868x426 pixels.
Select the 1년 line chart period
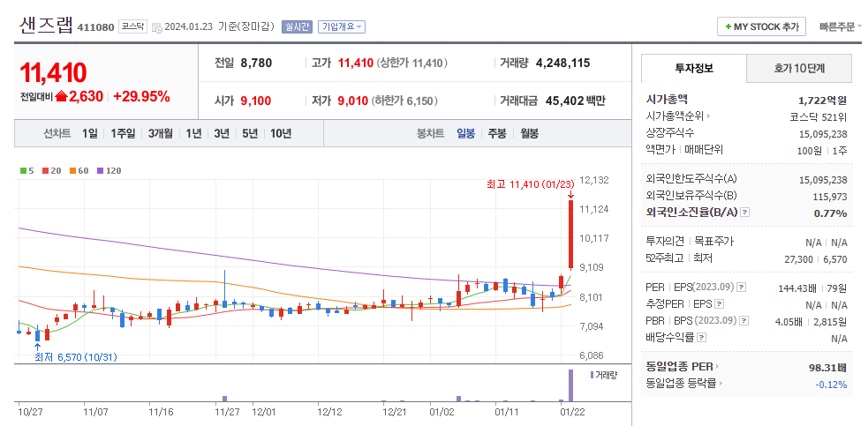(193, 133)
